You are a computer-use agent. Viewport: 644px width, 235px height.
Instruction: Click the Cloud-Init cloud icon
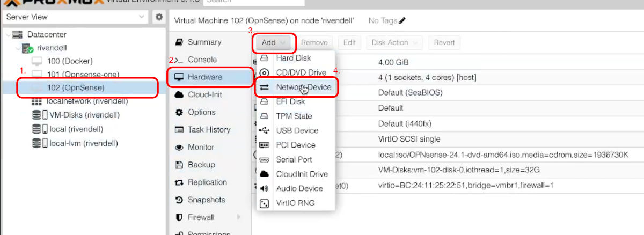point(179,94)
